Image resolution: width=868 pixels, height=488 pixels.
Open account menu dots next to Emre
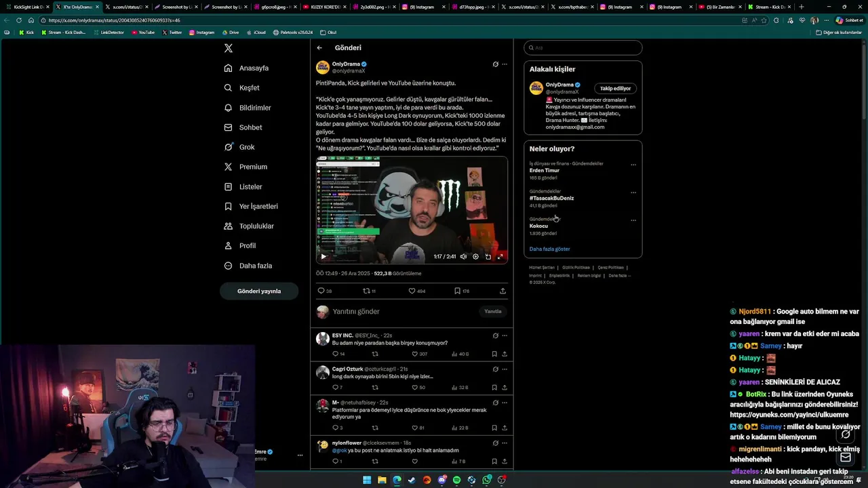pyautogui.click(x=300, y=455)
